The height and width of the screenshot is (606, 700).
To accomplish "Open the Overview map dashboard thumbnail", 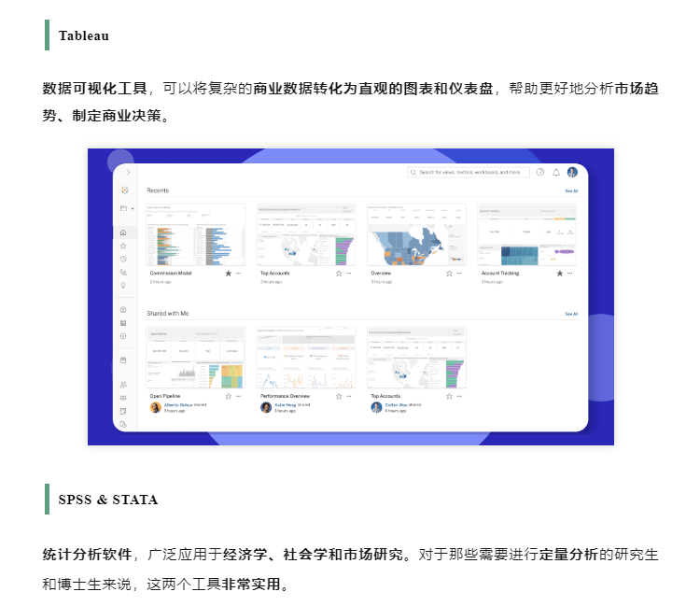I will tap(416, 235).
